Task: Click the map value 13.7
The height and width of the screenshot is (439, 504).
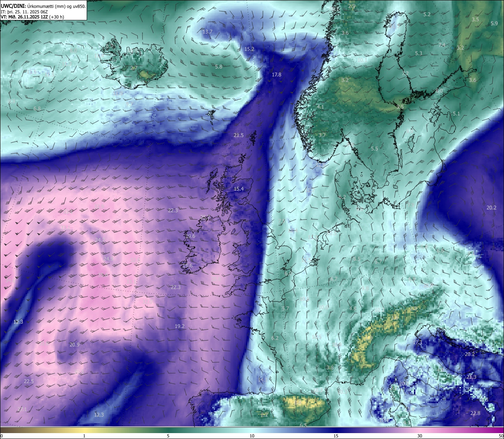Action: [x=208, y=31]
